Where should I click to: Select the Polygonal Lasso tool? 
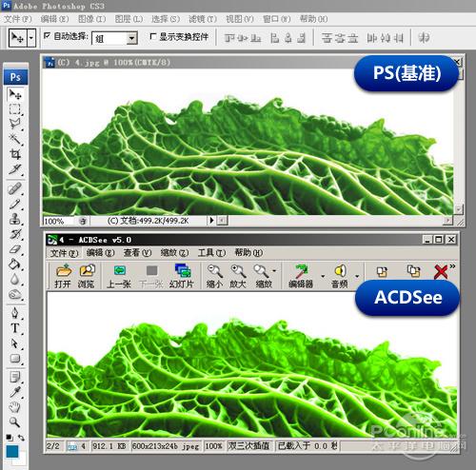(x=14, y=124)
